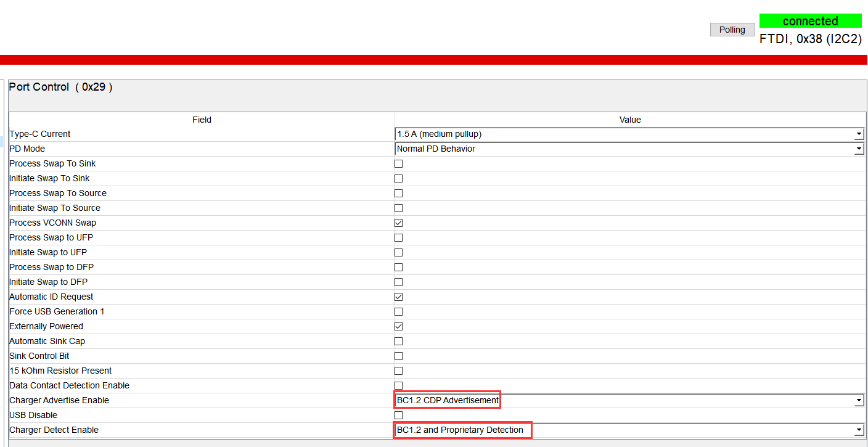Enable Data Contact Detection Enable checkbox

(398, 385)
